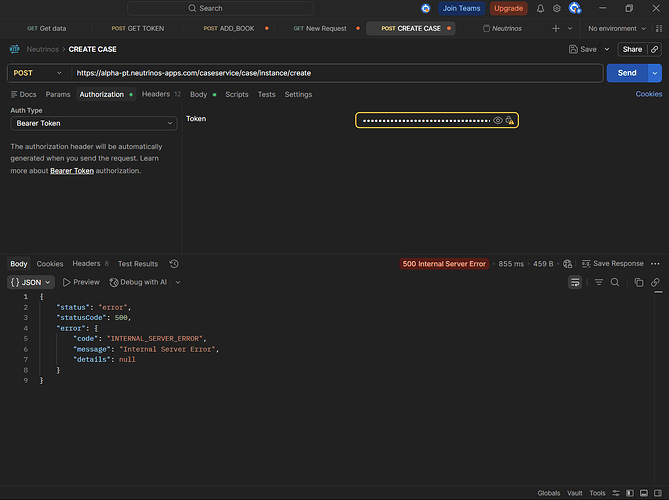
Task: Click the Share button
Action: click(x=632, y=49)
